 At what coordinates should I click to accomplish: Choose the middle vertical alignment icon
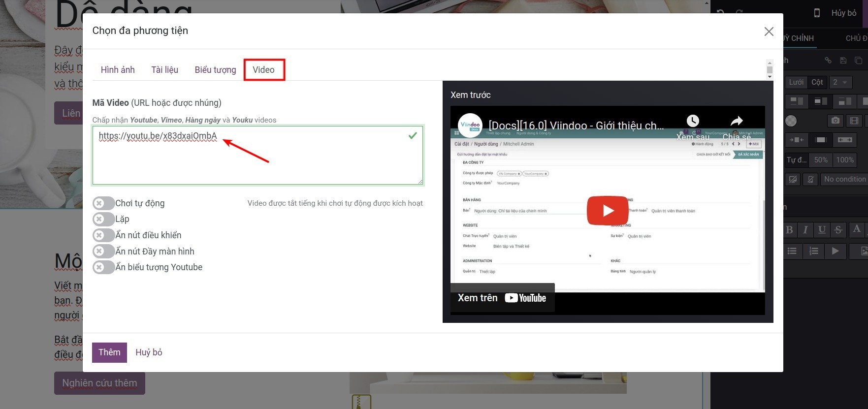pyautogui.click(x=821, y=101)
